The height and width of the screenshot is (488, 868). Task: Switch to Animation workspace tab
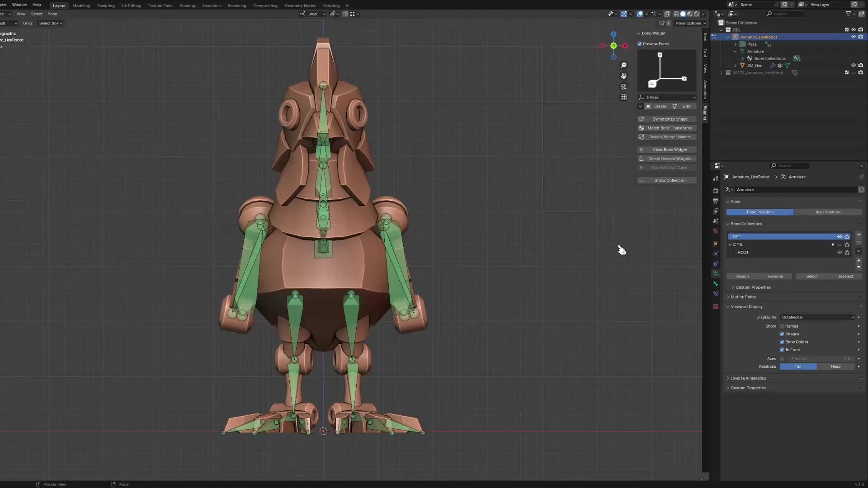[211, 5]
